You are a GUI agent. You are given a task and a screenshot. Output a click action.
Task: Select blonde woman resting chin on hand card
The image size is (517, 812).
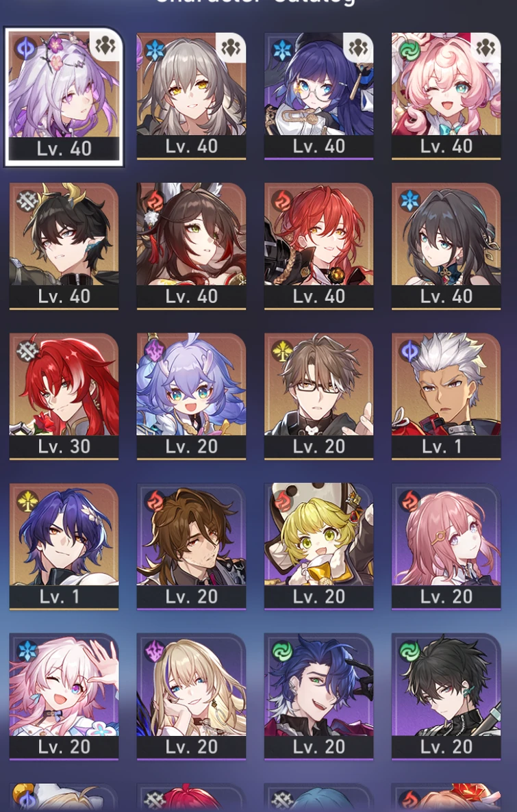click(x=191, y=697)
